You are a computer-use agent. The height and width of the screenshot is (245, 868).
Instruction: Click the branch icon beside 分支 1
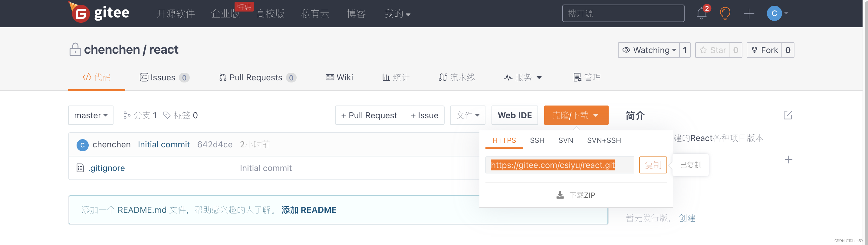coord(127,115)
